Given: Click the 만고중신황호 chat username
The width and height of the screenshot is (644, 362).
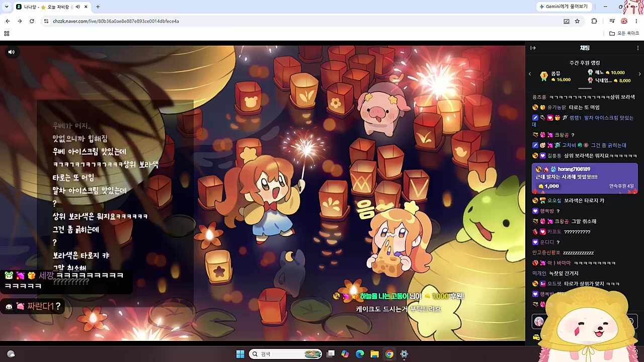Looking at the screenshot, I should click(546, 253).
